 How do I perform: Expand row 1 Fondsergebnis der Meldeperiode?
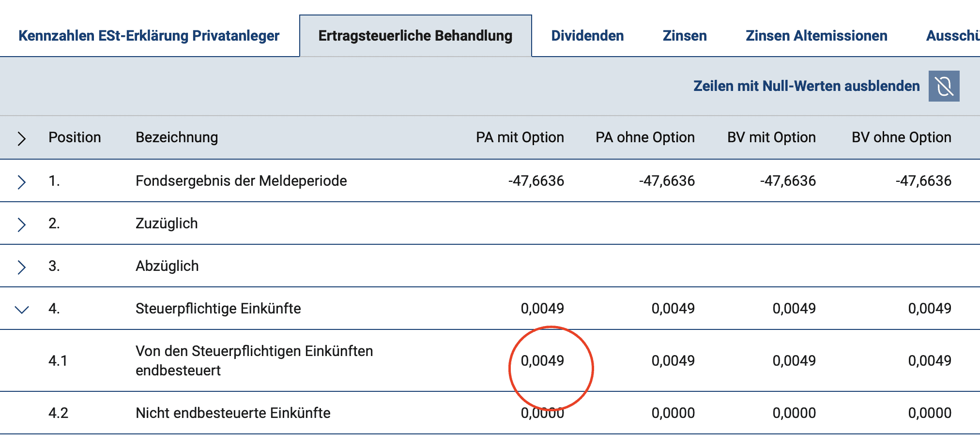21,182
